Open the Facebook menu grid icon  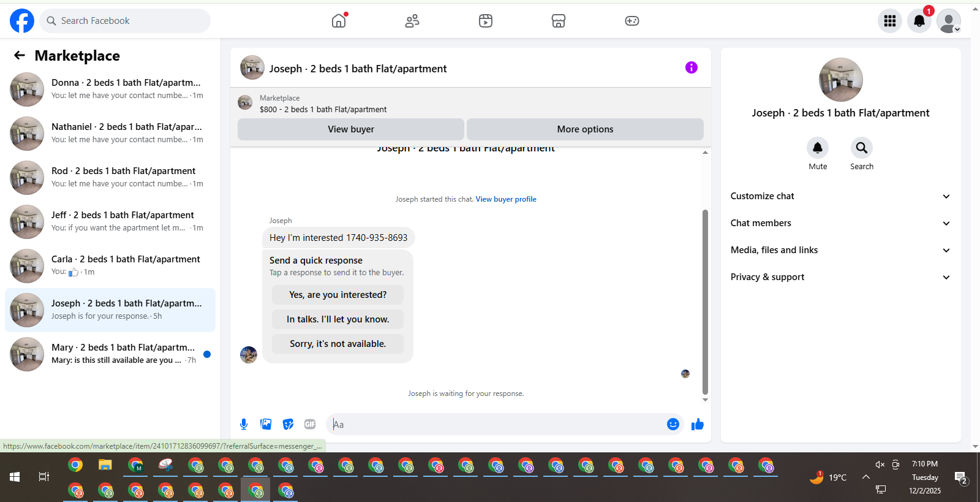[x=890, y=21]
